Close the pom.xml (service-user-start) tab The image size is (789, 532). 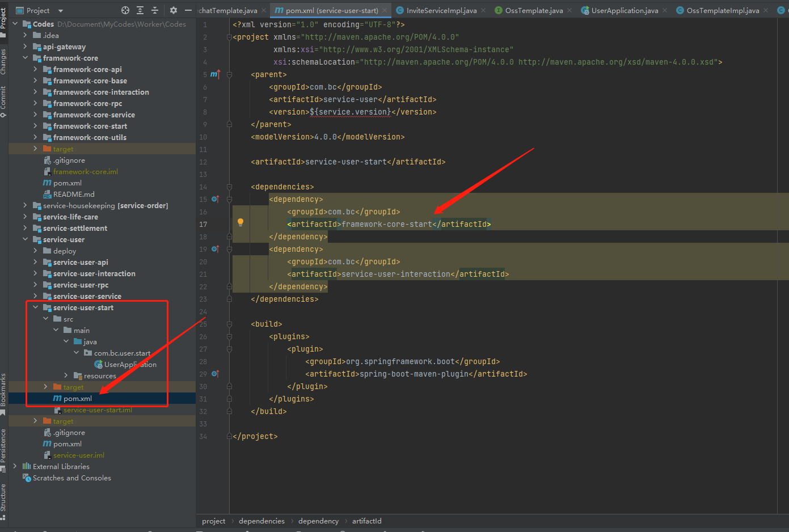[x=385, y=10]
